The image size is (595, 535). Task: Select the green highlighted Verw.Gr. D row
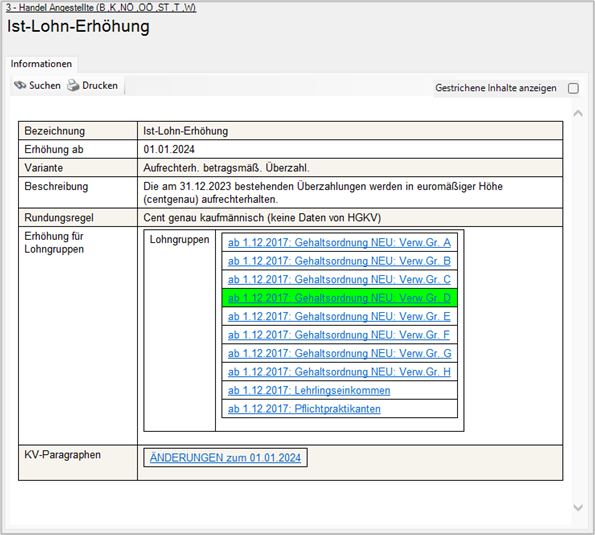pos(340,298)
